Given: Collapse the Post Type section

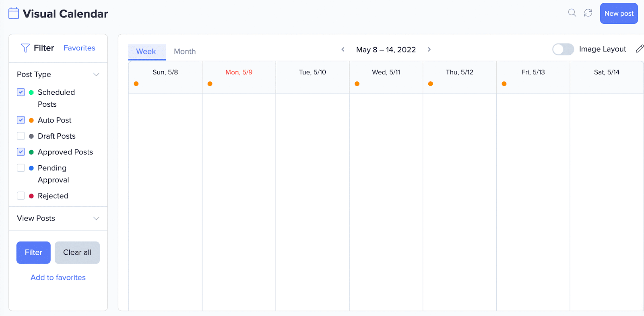Looking at the screenshot, I should pos(96,75).
